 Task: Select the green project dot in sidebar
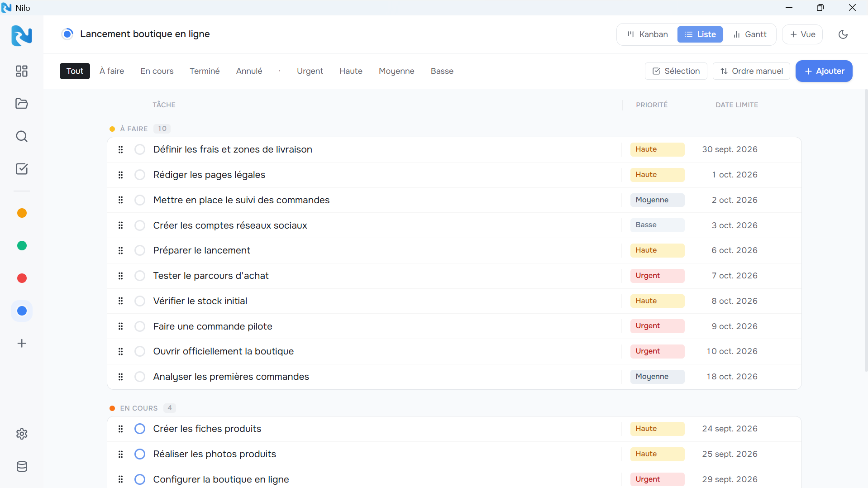pos(22,246)
